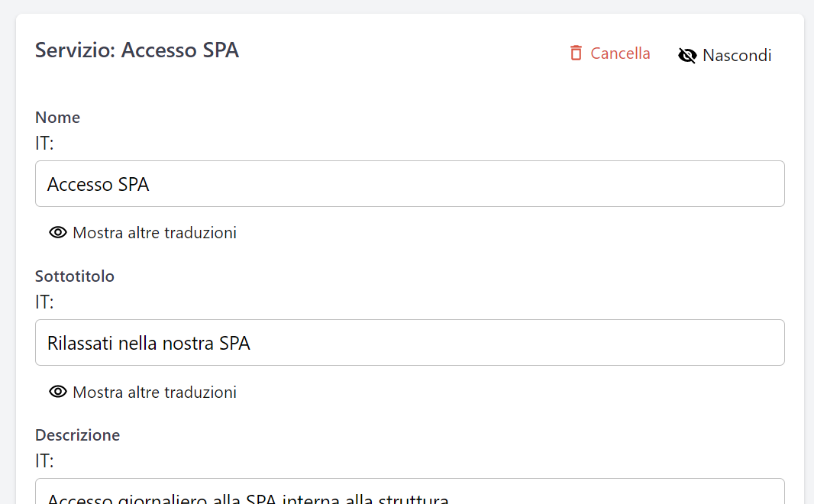Place cursor after the word SPA in the Nome field

(151, 184)
